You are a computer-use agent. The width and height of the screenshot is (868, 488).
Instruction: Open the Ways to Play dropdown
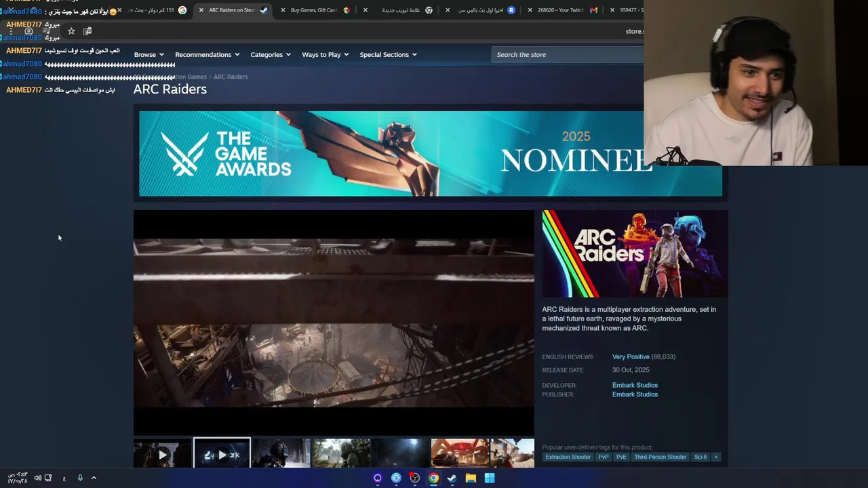[325, 54]
